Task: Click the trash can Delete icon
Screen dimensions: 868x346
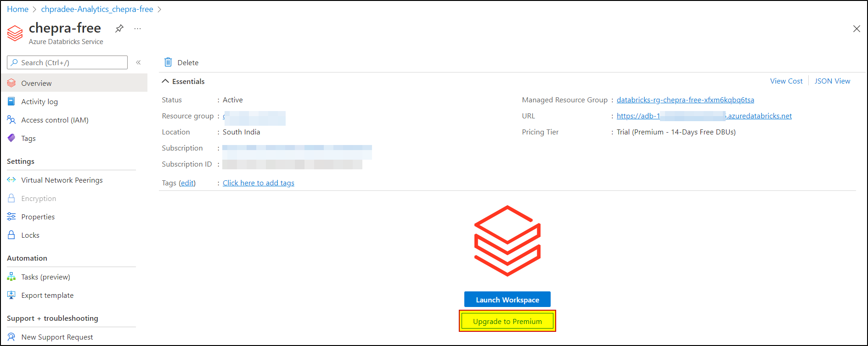Action: pyautogui.click(x=168, y=62)
